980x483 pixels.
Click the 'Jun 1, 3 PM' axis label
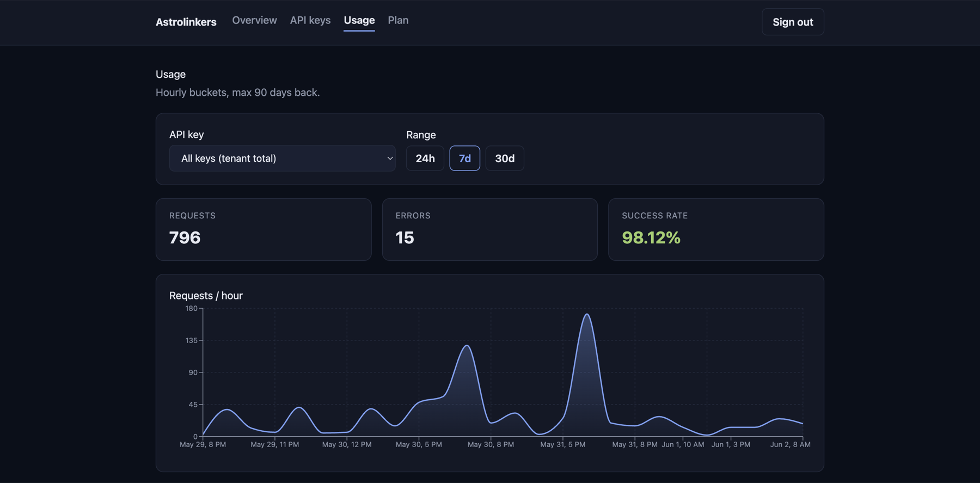tap(731, 444)
